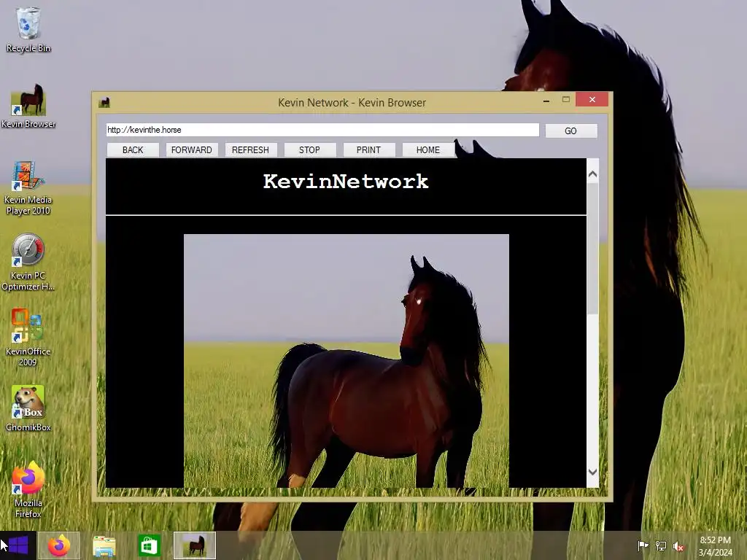Open Action Center flag tray icon
Screen dimensions: 747x560
click(643, 545)
